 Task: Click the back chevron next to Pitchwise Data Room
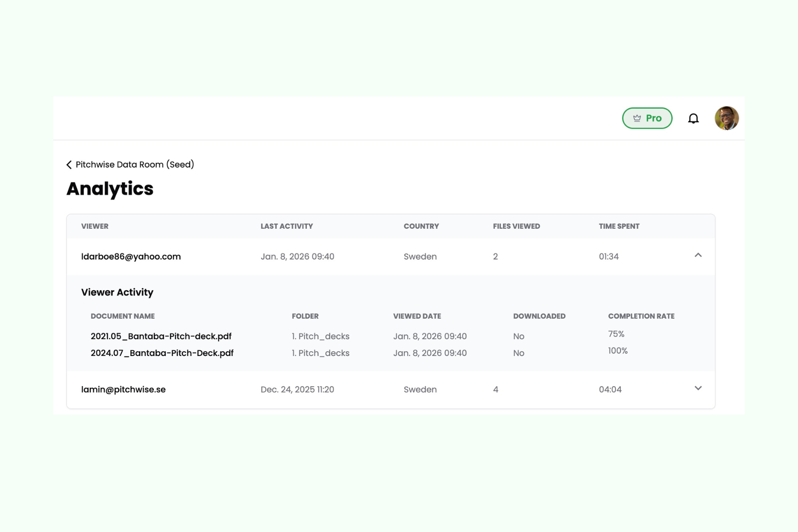69,164
